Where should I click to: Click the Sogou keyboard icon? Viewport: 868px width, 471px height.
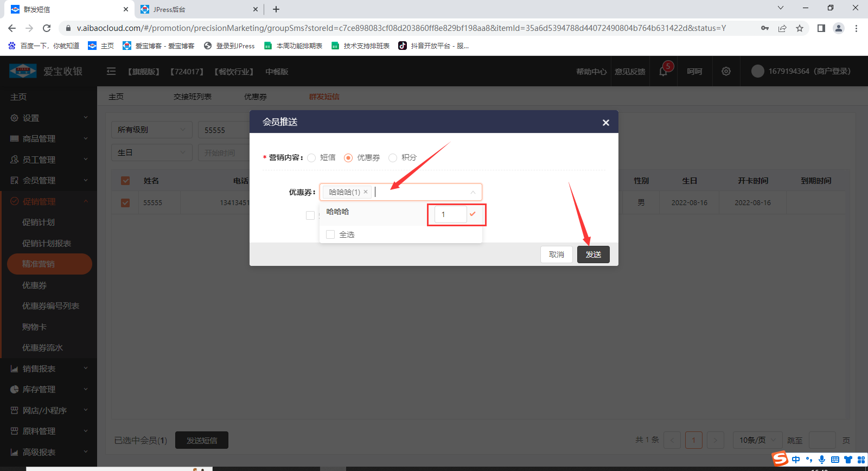tap(835, 460)
